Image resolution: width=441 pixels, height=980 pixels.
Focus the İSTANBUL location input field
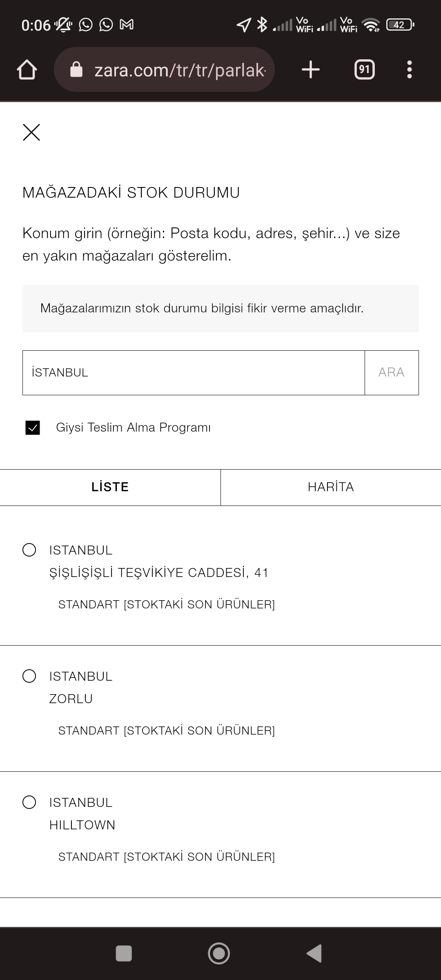(x=194, y=372)
